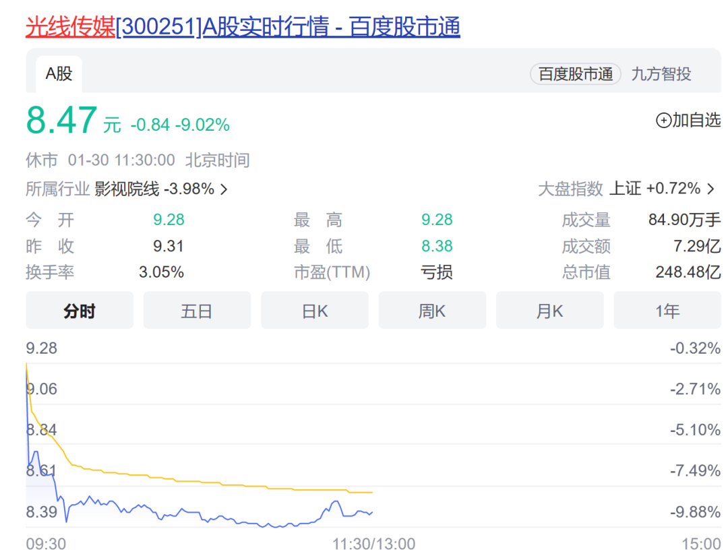The image size is (728, 560).
Task: Click 总市值 value 248.48亿
Action: pyautogui.click(x=688, y=272)
